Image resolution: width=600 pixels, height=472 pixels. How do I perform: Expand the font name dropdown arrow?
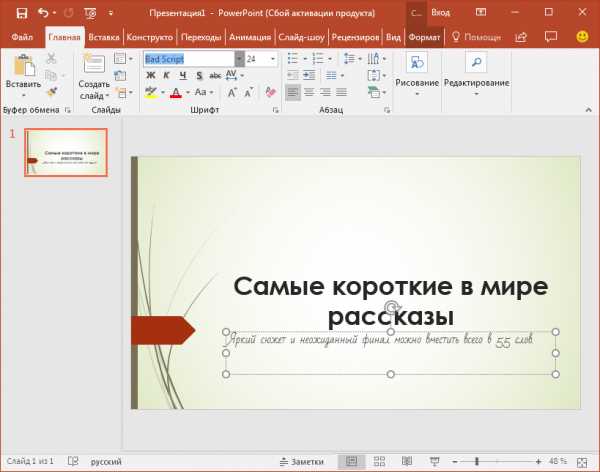pos(239,59)
